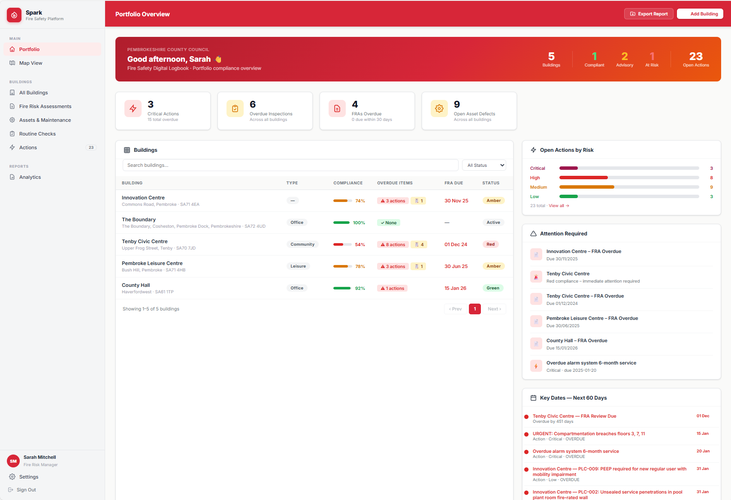Click the Spark flame logo icon

(x=13, y=15)
